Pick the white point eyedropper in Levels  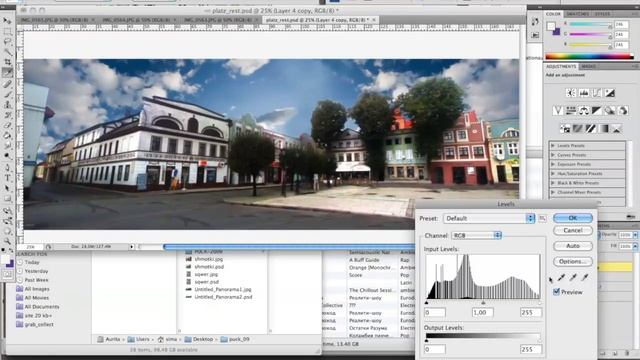(x=585, y=278)
